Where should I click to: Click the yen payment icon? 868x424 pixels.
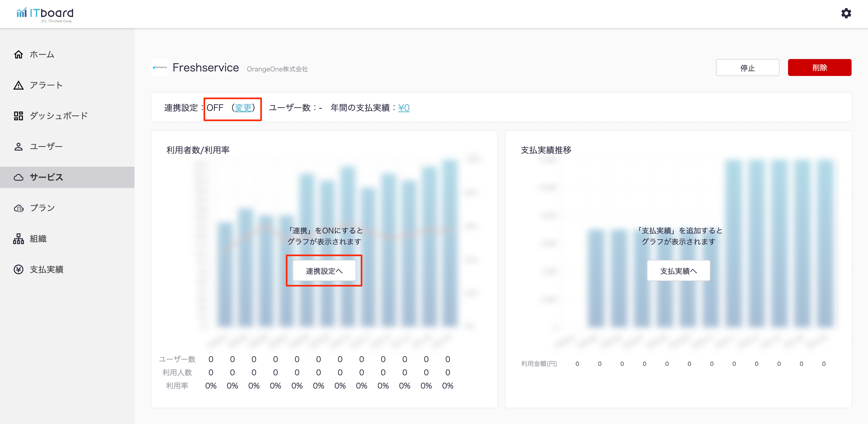tap(18, 269)
